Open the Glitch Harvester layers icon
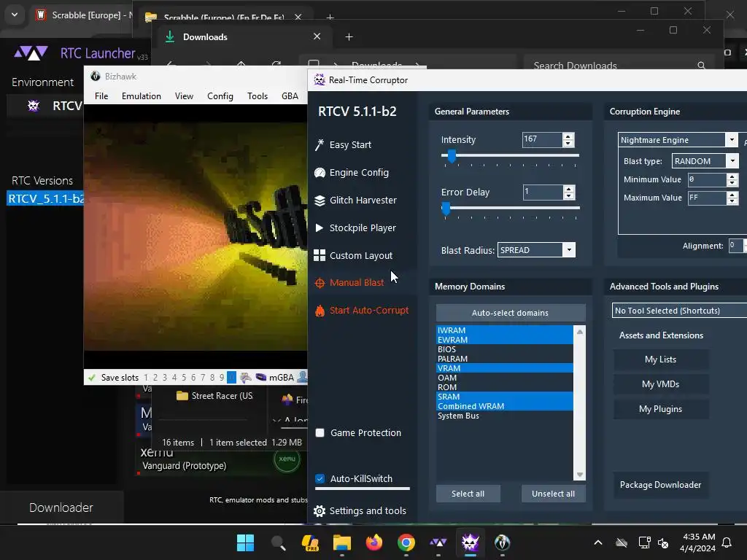Image resolution: width=747 pixels, height=560 pixels. point(320,201)
